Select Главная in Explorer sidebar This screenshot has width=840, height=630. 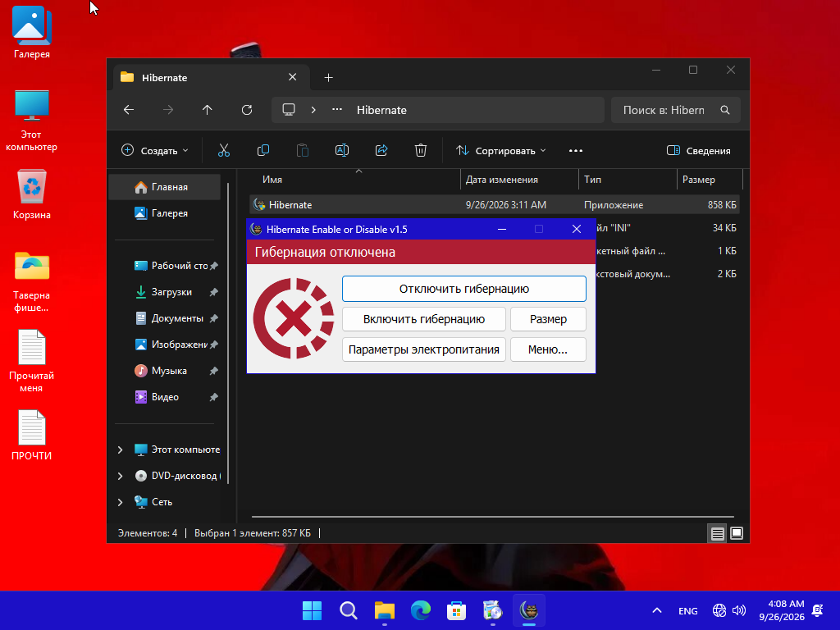coord(165,187)
